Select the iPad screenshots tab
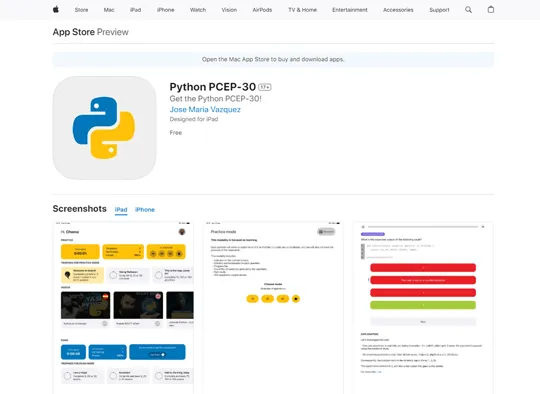540x394 pixels. (x=121, y=210)
